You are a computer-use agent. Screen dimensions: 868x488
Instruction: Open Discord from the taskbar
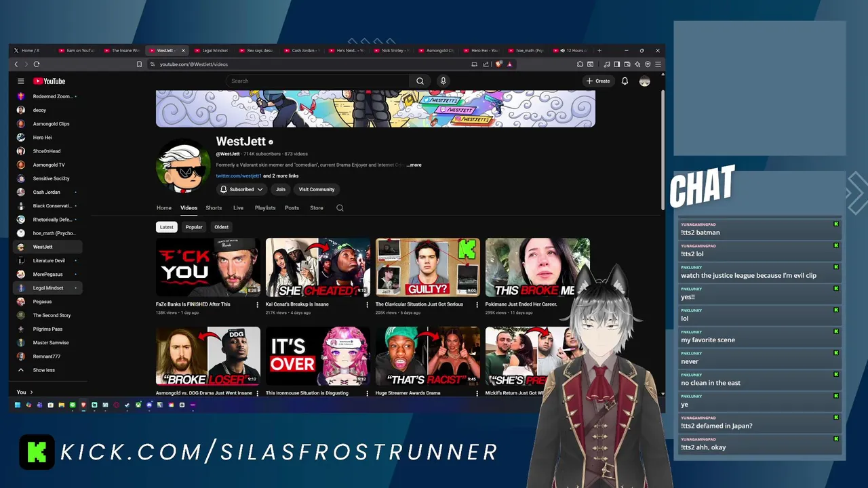click(x=149, y=405)
